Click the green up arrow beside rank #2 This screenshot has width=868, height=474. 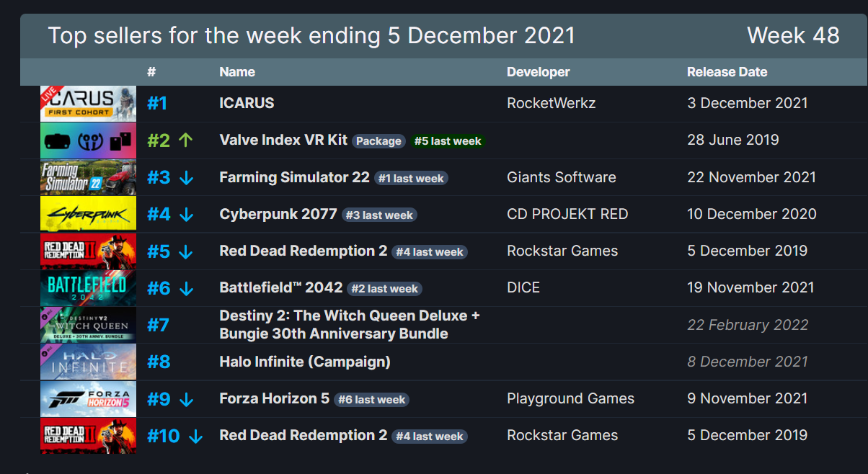pos(185,140)
